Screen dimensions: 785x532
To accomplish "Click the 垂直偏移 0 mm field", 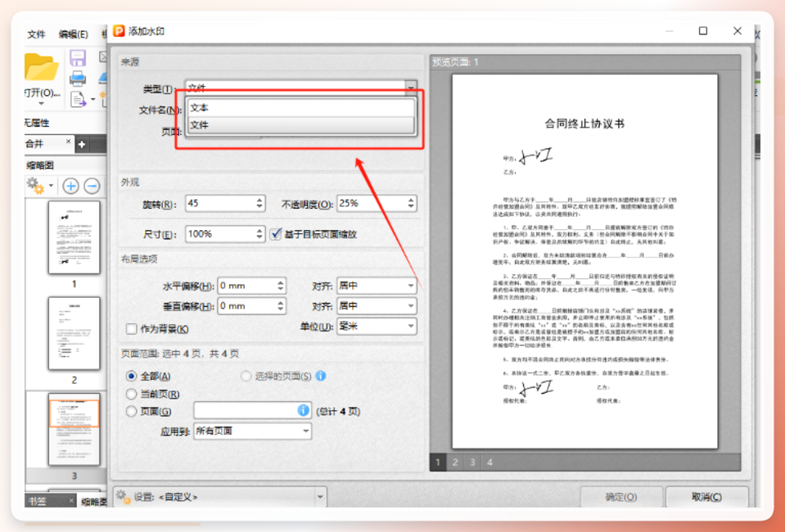I will pyautogui.click(x=251, y=306).
